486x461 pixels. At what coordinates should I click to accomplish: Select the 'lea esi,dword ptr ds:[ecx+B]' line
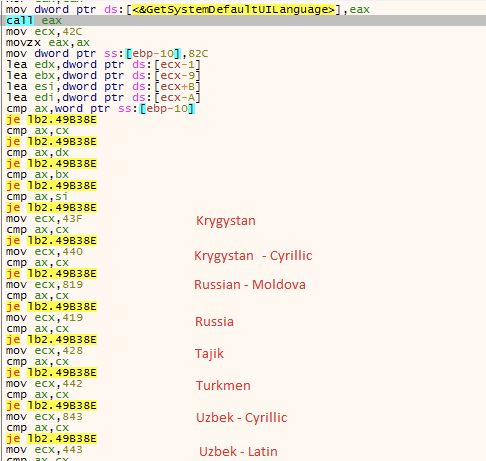pos(103,87)
